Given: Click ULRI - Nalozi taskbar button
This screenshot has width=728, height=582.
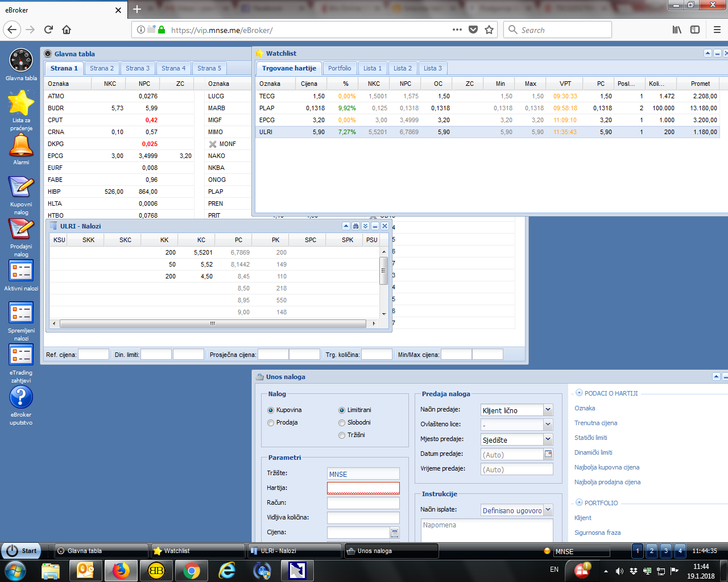Looking at the screenshot, I should pos(295,551).
